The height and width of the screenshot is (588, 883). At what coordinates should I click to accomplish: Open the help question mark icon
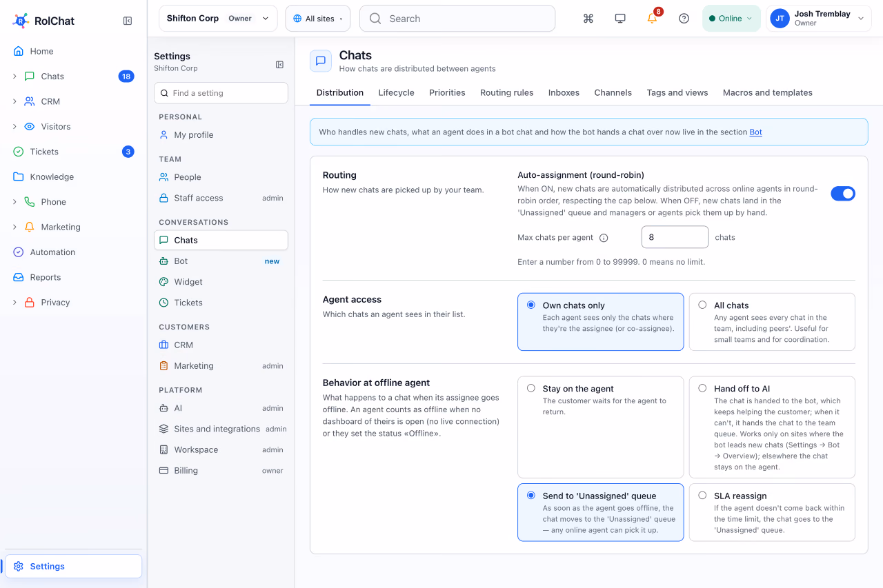pyautogui.click(x=684, y=19)
